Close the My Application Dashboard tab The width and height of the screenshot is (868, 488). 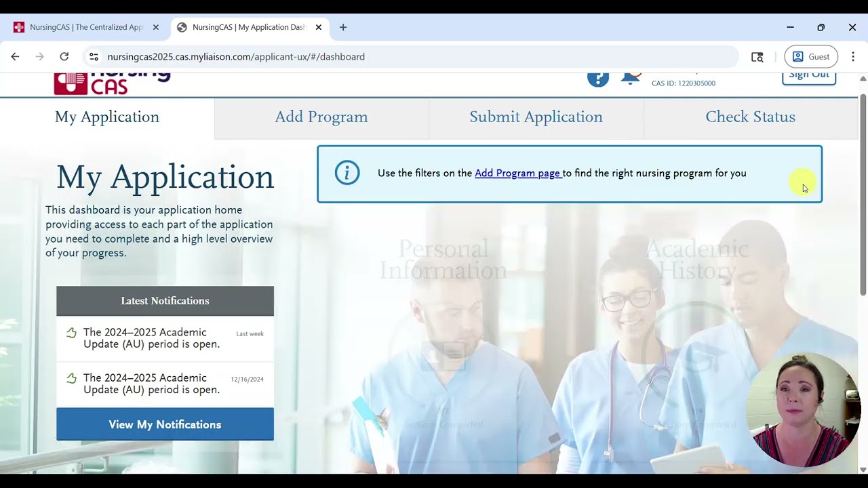pyautogui.click(x=318, y=27)
